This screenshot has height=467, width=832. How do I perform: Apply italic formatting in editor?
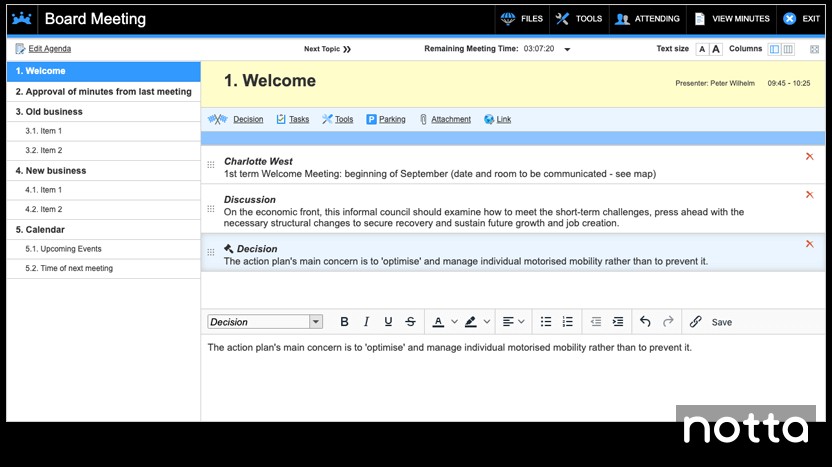click(366, 322)
